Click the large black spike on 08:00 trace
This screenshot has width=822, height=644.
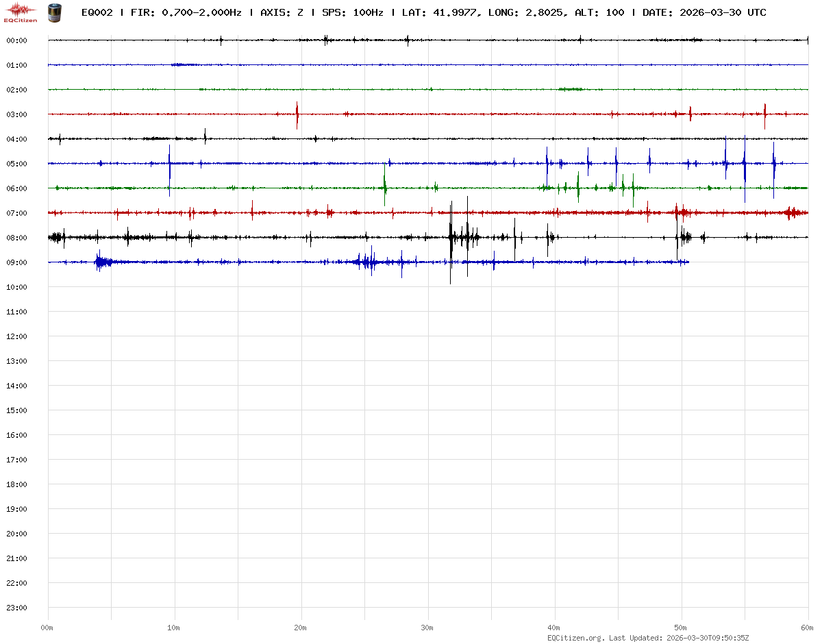tap(451, 238)
